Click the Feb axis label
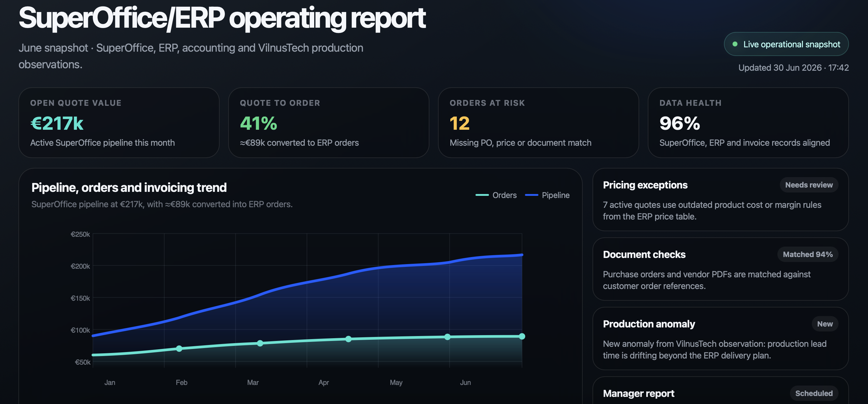The height and width of the screenshot is (404, 868). point(181,382)
